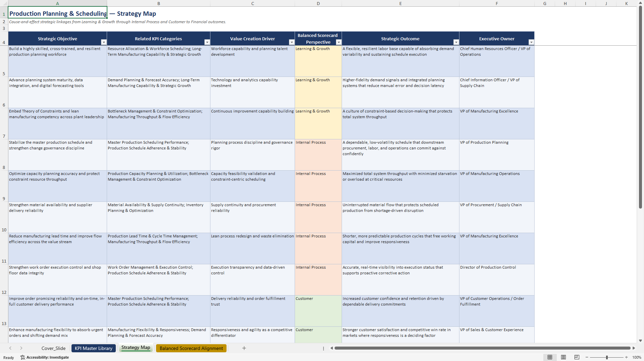Switch to the Cover_Slide sheet tab
This screenshot has width=644, height=361.
click(x=53, y=348)
